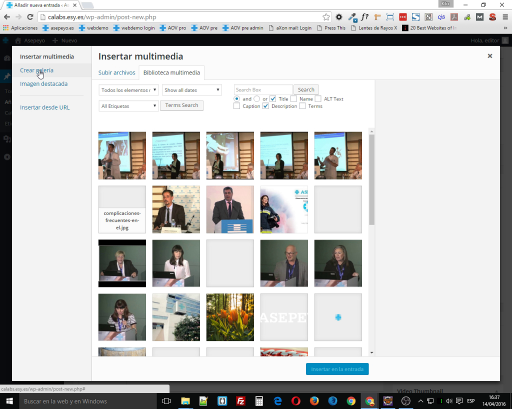Open the 'Show all dates' dropdown
This screenshot has height=409, width=512.
coord(192,90)
